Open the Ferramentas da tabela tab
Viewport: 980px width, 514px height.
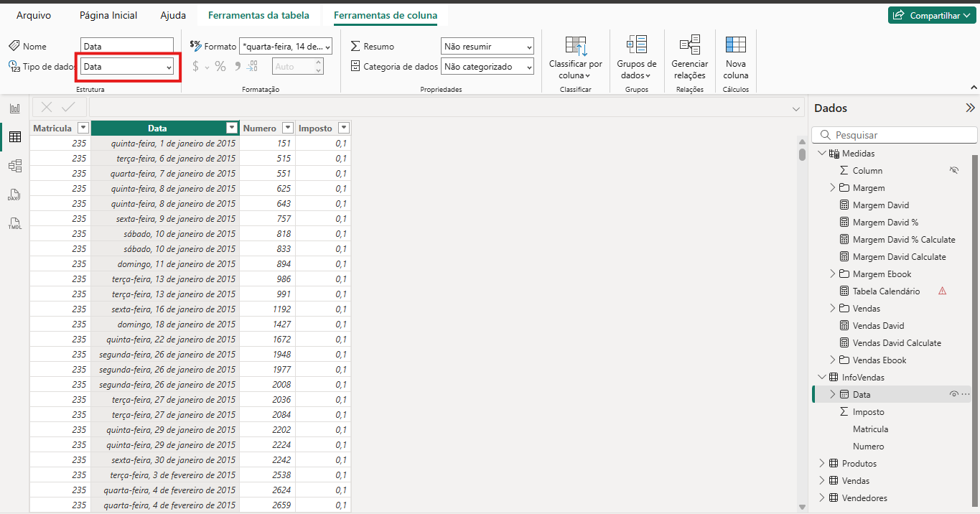point(258,15)
